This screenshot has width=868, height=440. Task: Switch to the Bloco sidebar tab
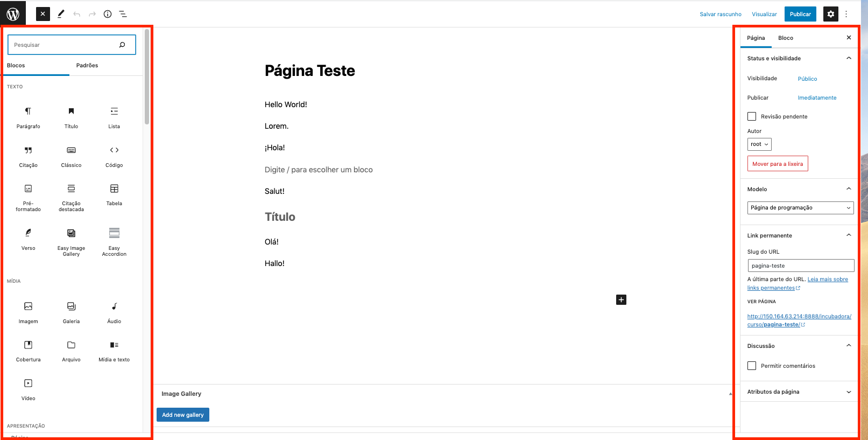click(785, 38)
